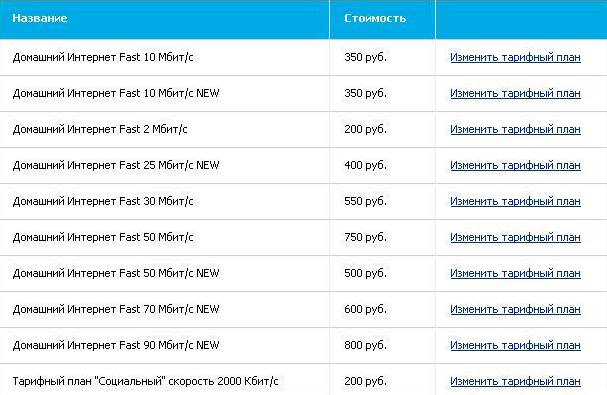
Task: Click the 400 руб. price cell
Action: coord(365,165)
